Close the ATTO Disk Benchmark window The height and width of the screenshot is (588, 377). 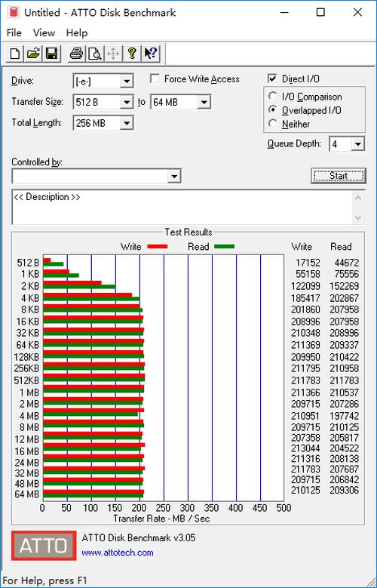[357, 12]
